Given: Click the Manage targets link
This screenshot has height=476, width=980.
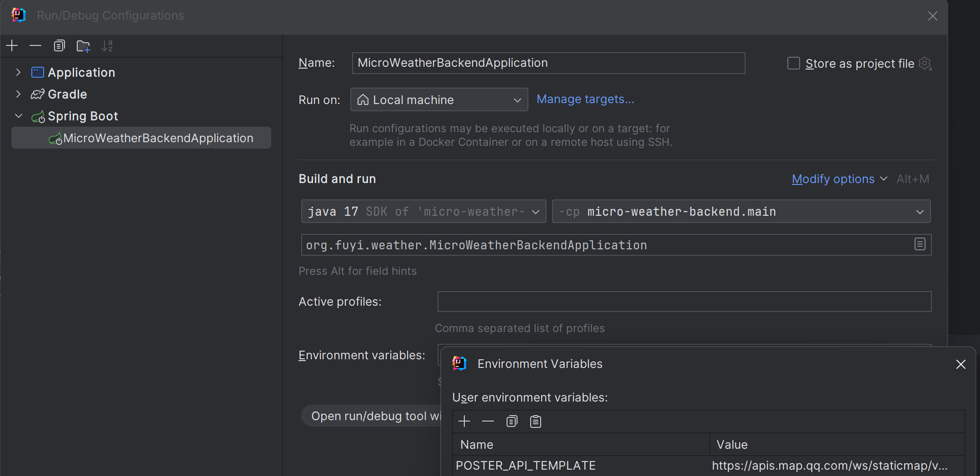Looking at the screenshot, I should [585, 99].
